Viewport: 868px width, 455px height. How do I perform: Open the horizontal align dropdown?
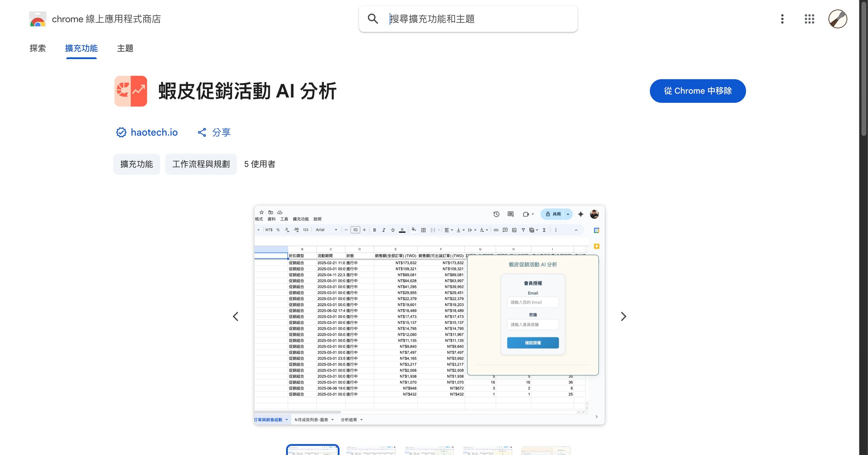(448, 230)
